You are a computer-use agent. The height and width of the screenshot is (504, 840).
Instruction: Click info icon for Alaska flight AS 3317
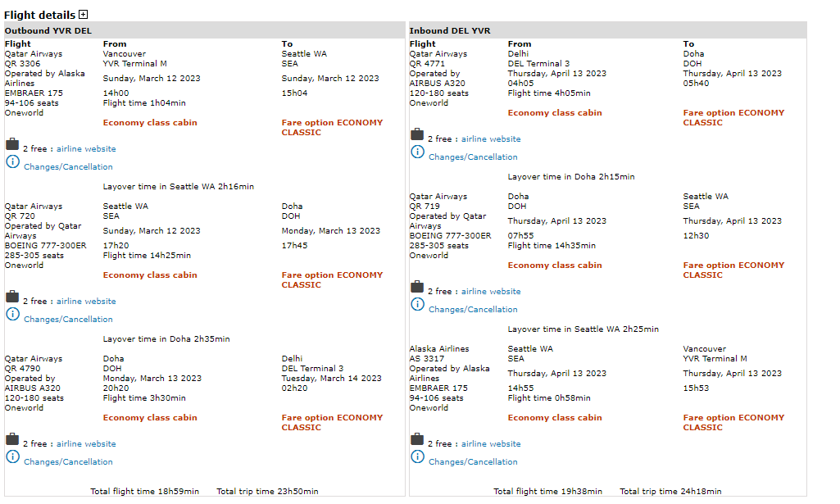[x=417, y=456]
